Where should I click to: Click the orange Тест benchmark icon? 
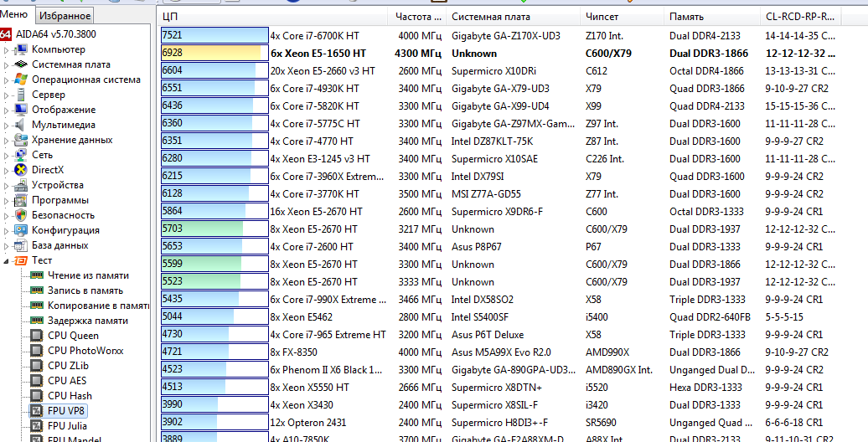click(x=22, y=260)
